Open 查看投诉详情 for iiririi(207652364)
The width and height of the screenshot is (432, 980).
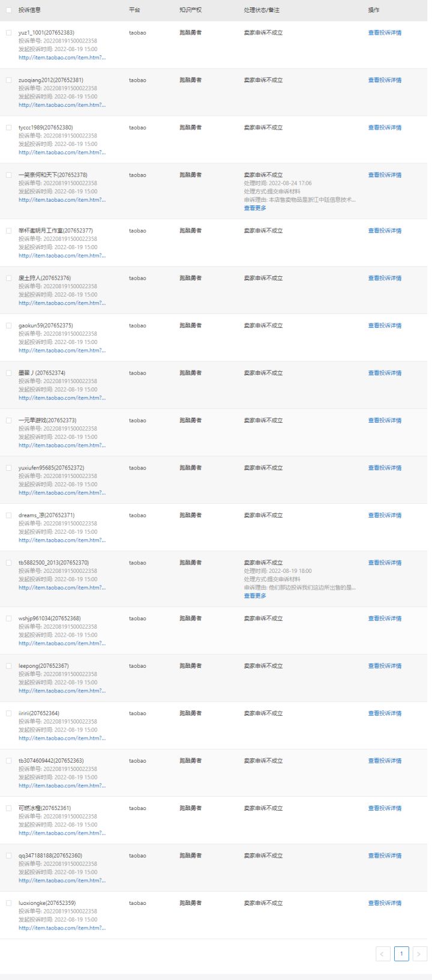click(385, 713)
